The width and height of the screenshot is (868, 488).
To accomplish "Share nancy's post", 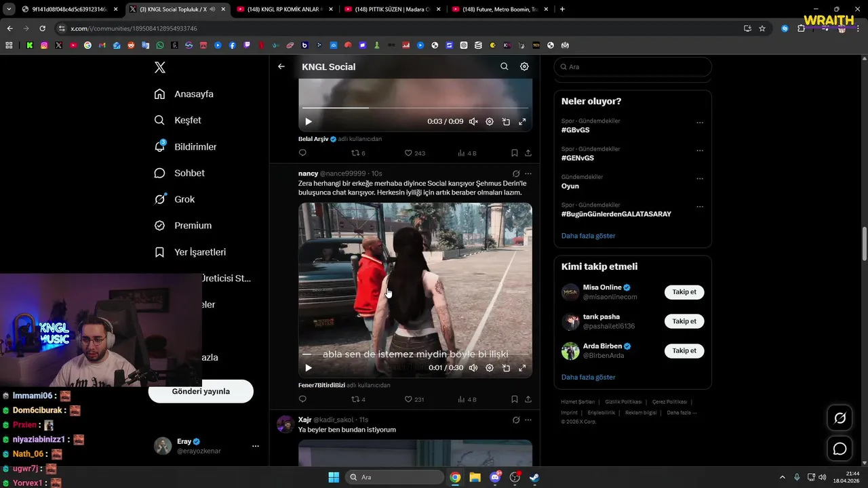I will [528, 399].
